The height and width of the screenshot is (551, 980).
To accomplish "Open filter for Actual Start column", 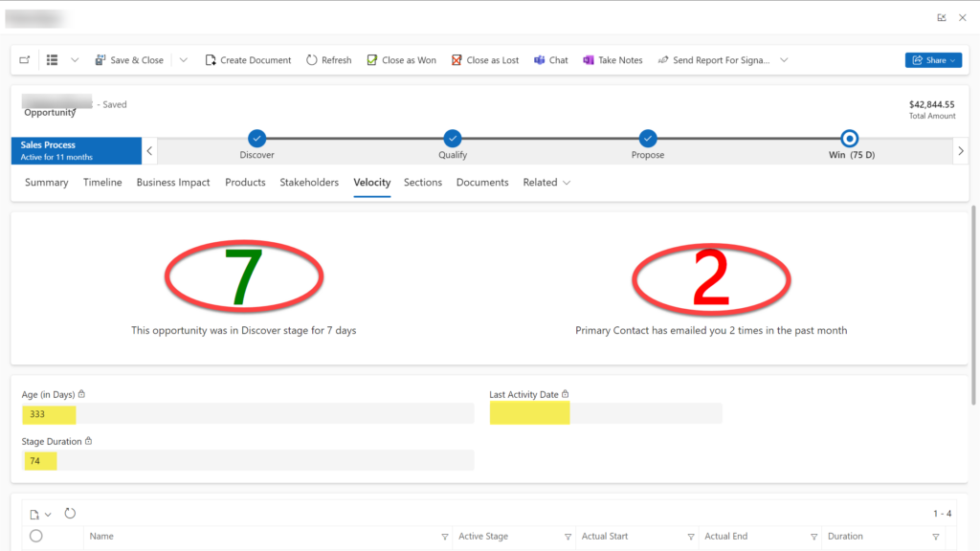I will [691, 537].
